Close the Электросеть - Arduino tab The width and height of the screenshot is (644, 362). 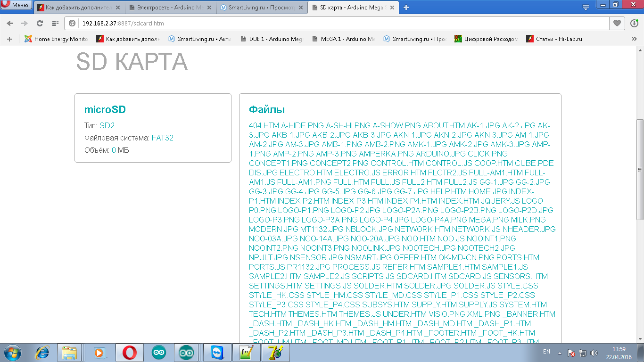click(209, 8)
